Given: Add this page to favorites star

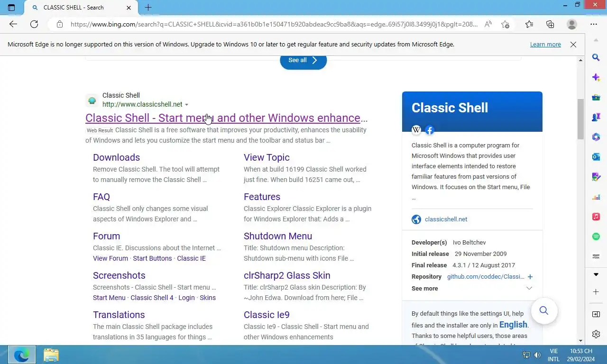Looking at the screenshot, I should pyautogui.click(x=505, y=24).
